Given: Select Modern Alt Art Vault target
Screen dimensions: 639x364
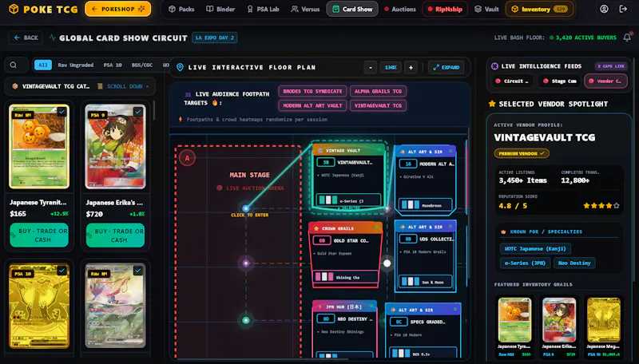Looking at the screenshot, I should pyautogui.click(x=312, y=105).
